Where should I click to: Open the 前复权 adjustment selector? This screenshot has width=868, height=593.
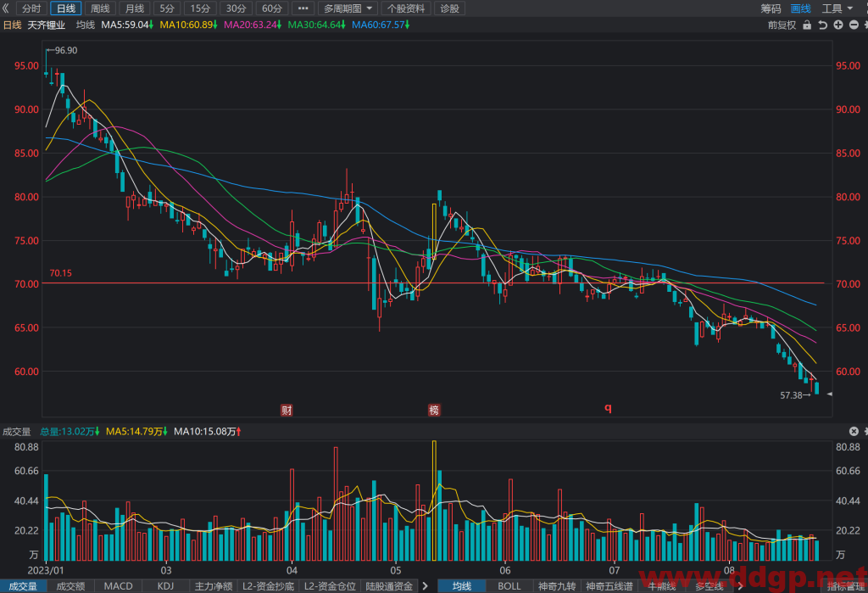pos(782,25)
